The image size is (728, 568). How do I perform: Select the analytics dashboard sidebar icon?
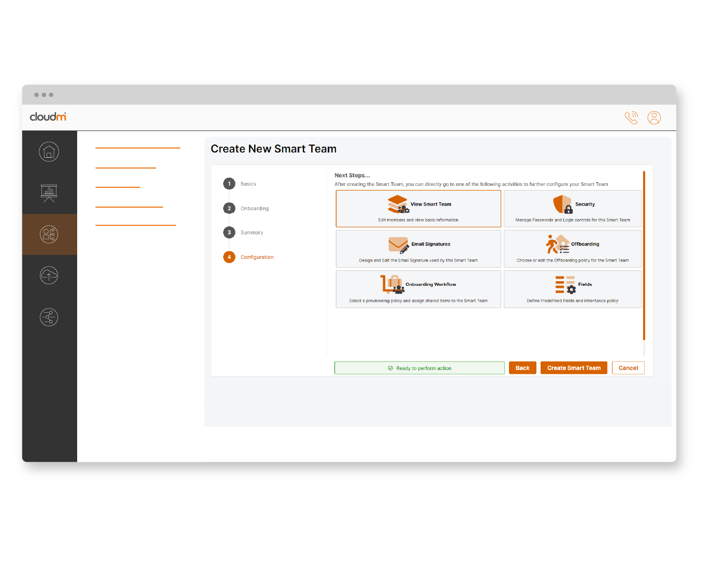click(49, 193)
